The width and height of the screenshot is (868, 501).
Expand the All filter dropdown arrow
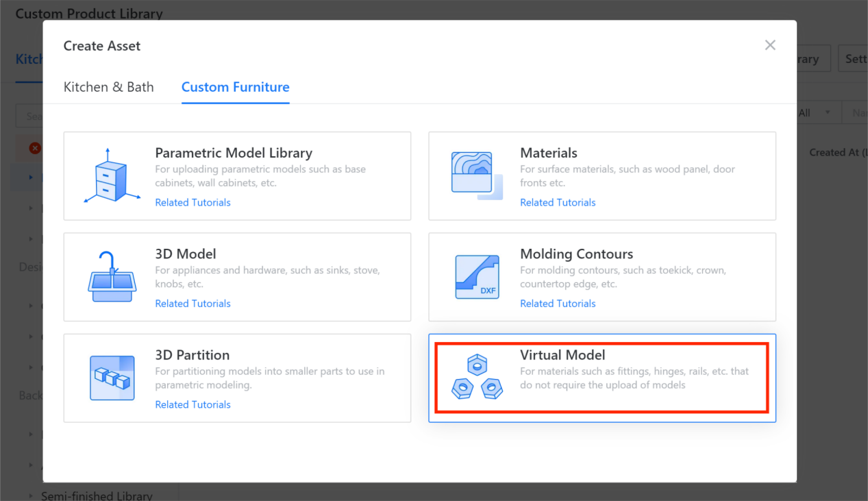pyautogui.click(x=828, y=113)
